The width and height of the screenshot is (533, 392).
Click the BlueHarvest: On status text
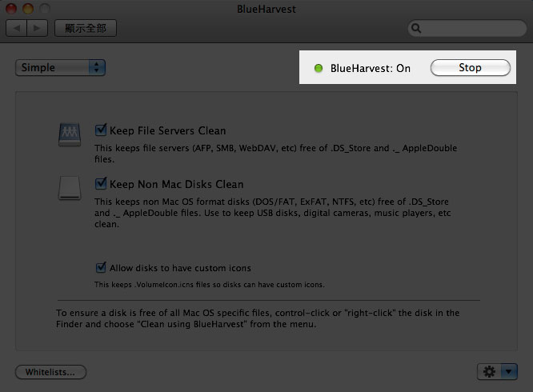pos(371,68)
